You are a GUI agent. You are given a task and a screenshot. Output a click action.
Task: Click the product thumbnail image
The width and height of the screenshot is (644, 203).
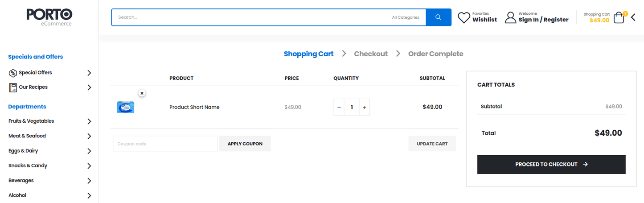pyautogui.click(x=126, y=107)
